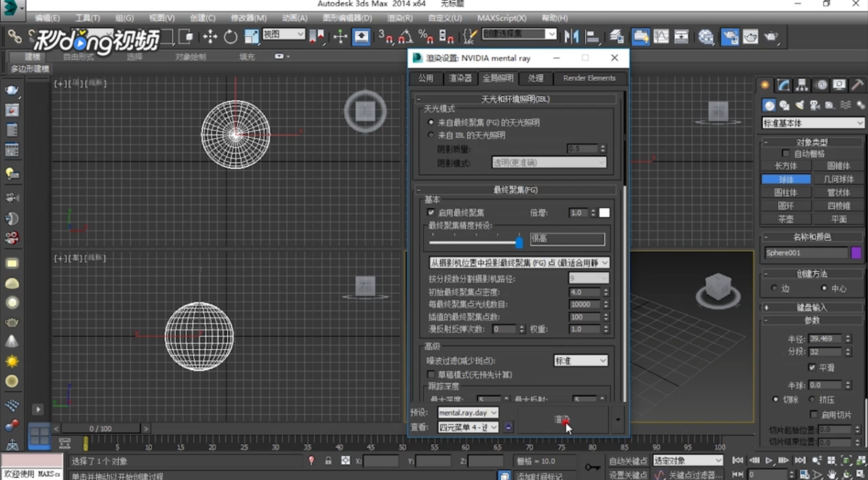The image size is (868, 480).
Task: Click the lock icon next to the view dropdown
Action: click(x=508, y=427)
